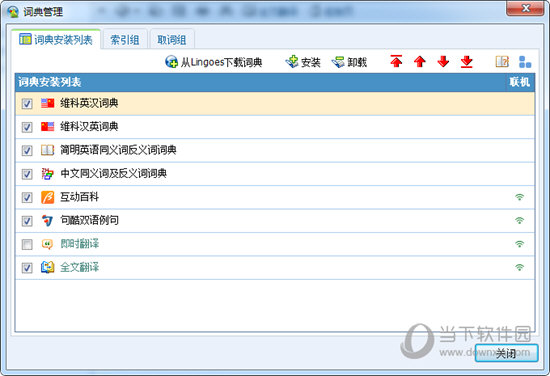Click the 卸载 uninstall button

[x=349, y=62]
